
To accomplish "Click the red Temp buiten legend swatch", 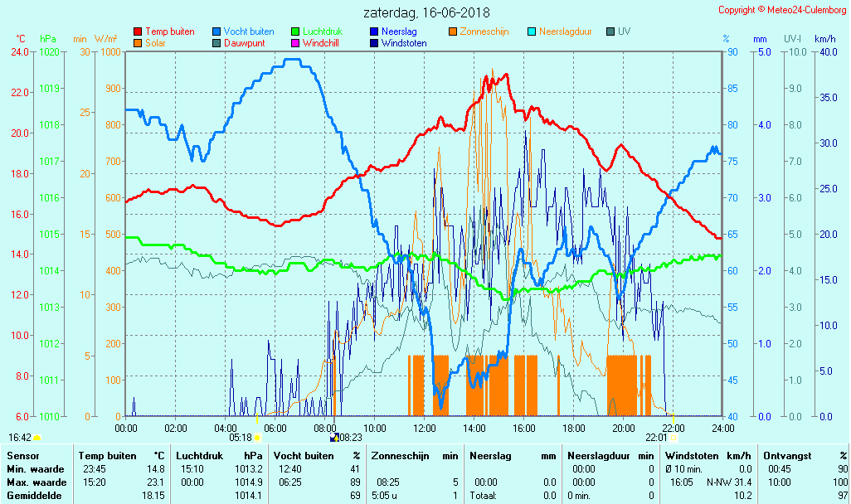I will pyautogui.click(x=138, y=31).
